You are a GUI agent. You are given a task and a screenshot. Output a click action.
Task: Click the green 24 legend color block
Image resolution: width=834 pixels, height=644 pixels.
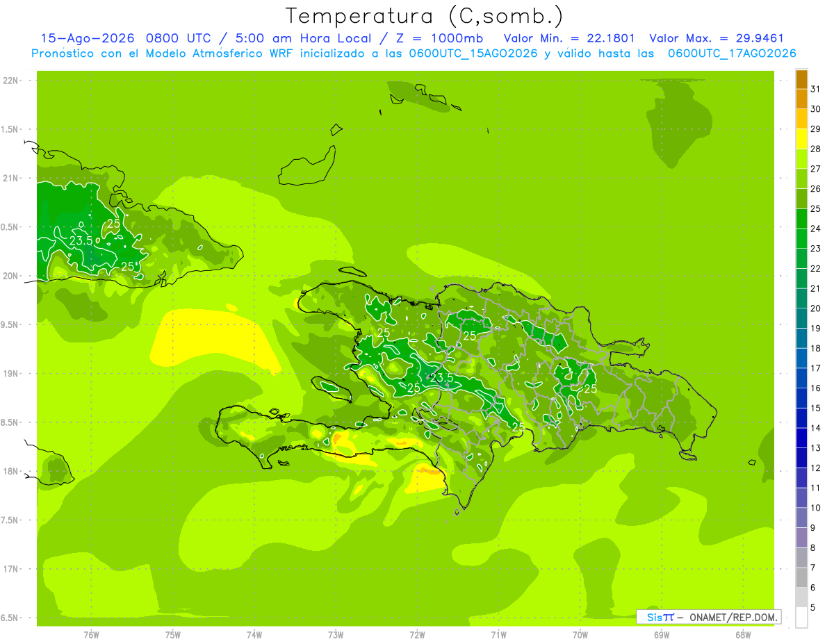point(801,220)
